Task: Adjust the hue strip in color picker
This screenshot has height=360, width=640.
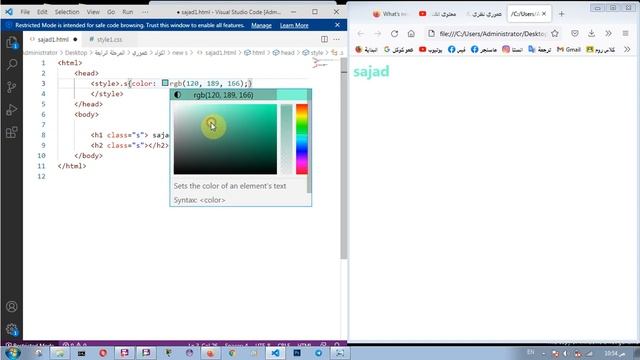Action: pos(302,139)
